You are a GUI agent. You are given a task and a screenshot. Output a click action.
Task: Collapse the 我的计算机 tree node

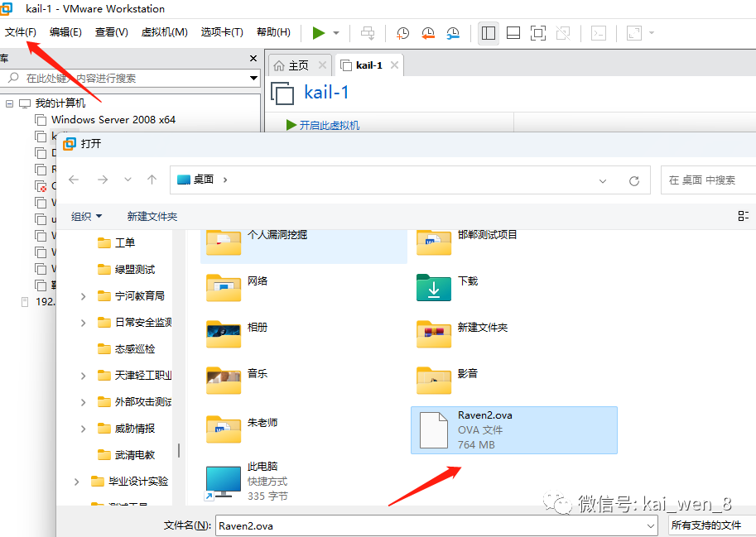(x=9, y=103)
